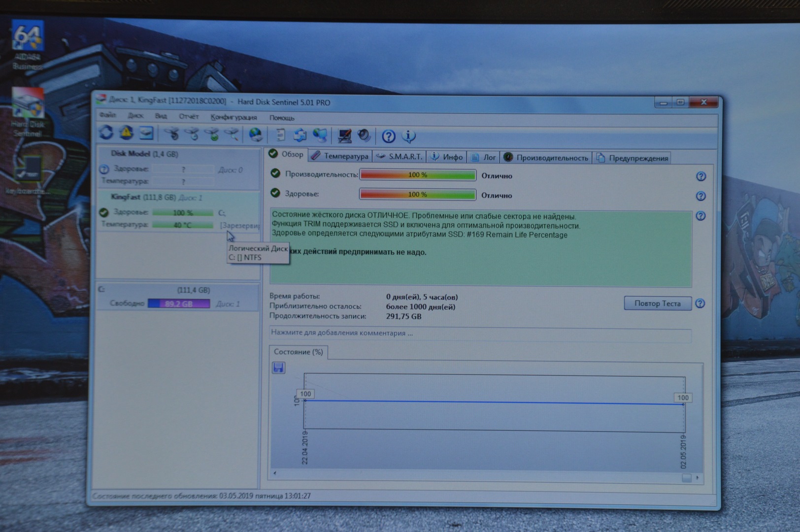Click the 291,75 GB written value
The height and width of the screenshot is (532, 800).
coord(403,316)
